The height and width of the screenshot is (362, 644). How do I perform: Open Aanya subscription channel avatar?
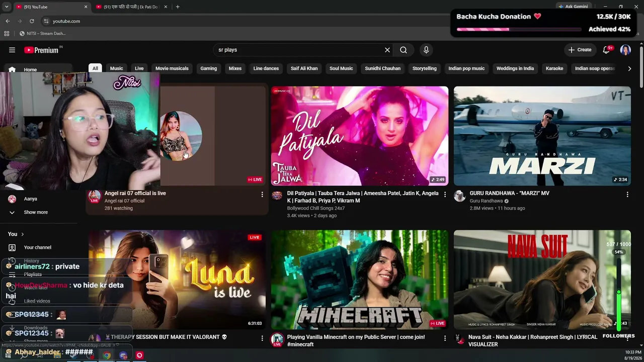[12, 199]
